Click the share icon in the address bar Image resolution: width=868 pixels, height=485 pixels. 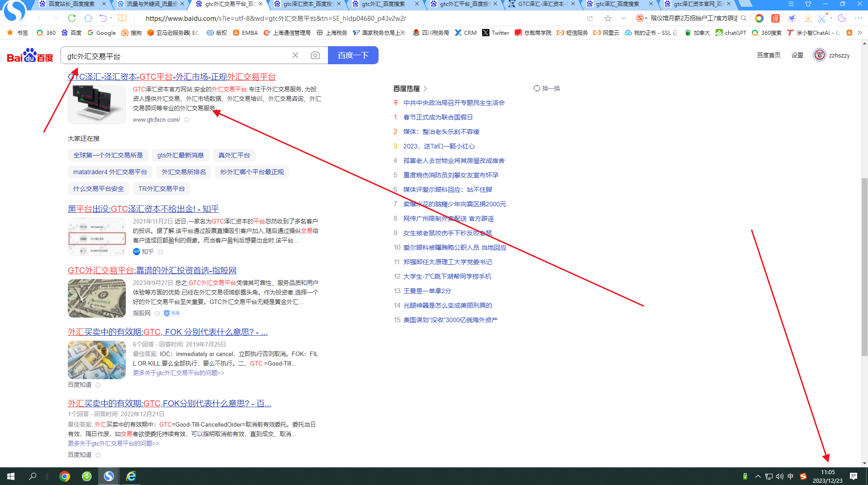tap(590, 18)
